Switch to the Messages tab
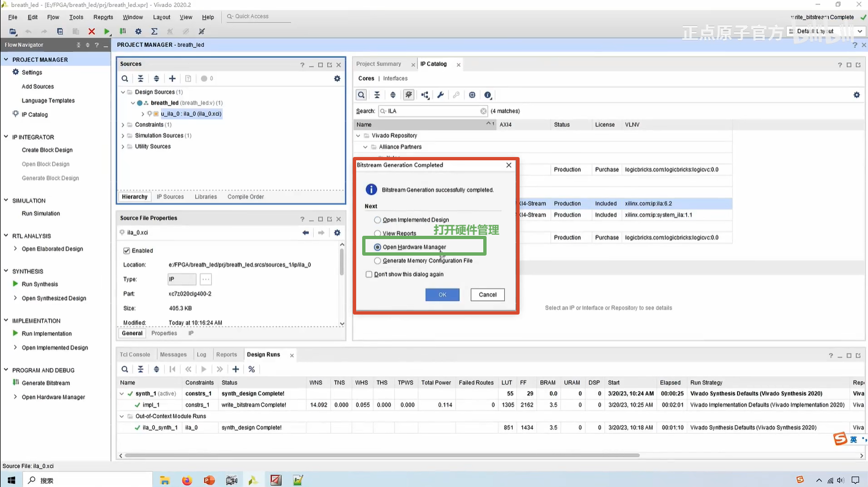Viewport: 868px width, 487px height. point(173,355)
